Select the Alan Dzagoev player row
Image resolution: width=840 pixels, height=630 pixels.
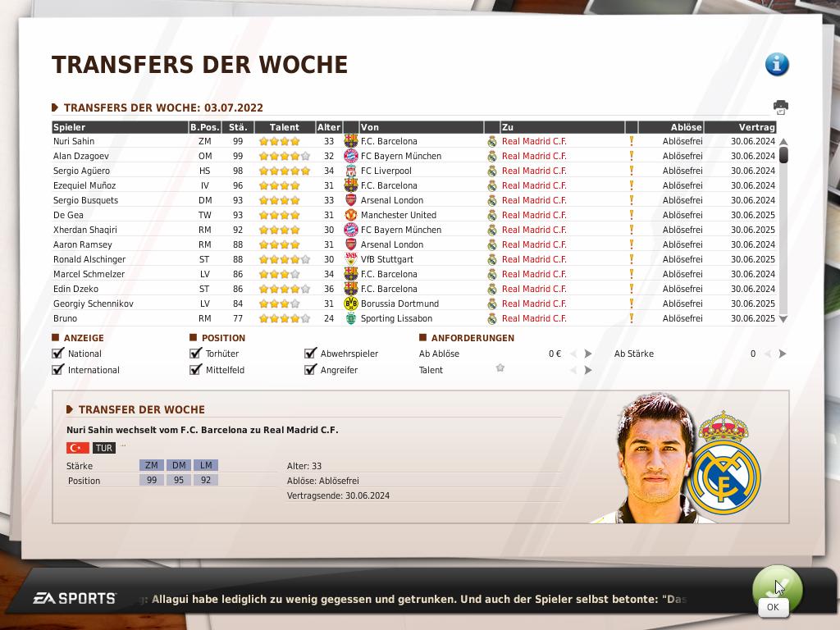click(x=414, y=156)
